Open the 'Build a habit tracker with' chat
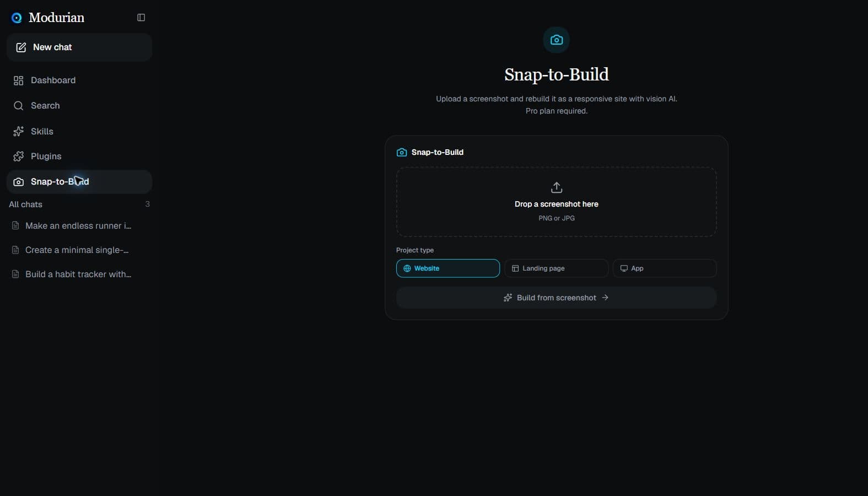 pos(79,274)
